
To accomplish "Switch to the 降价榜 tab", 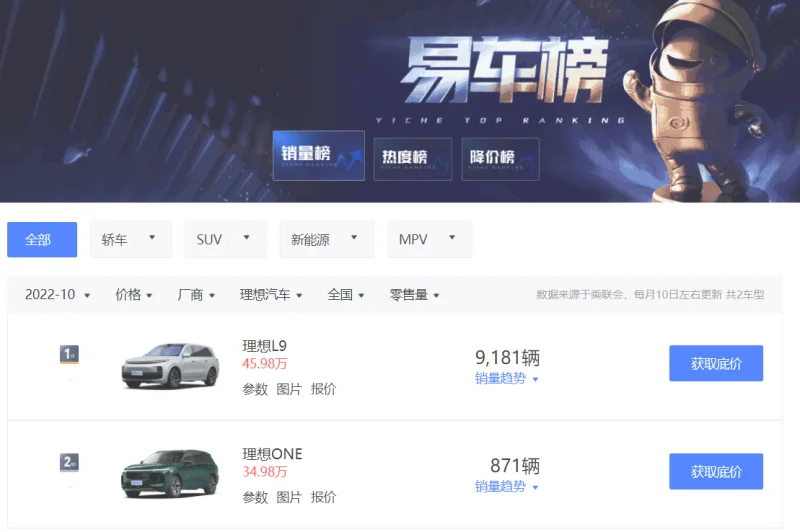I will point(501,159).
